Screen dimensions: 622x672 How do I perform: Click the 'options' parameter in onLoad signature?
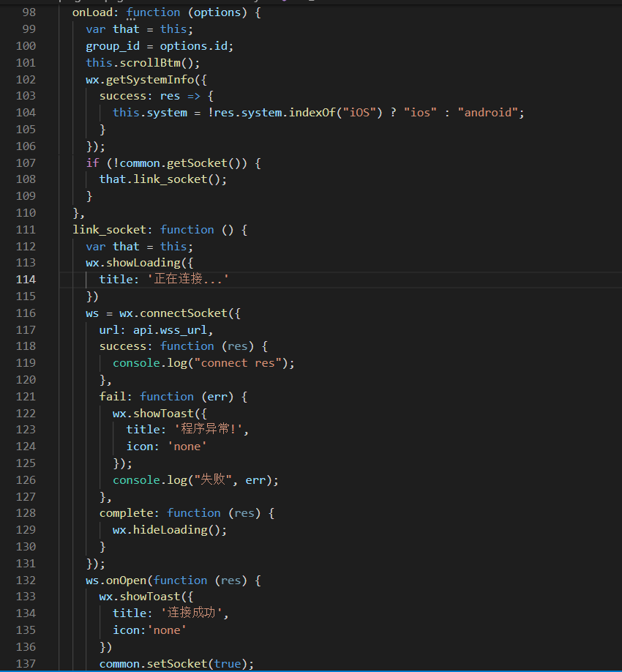tap(217, 12)
